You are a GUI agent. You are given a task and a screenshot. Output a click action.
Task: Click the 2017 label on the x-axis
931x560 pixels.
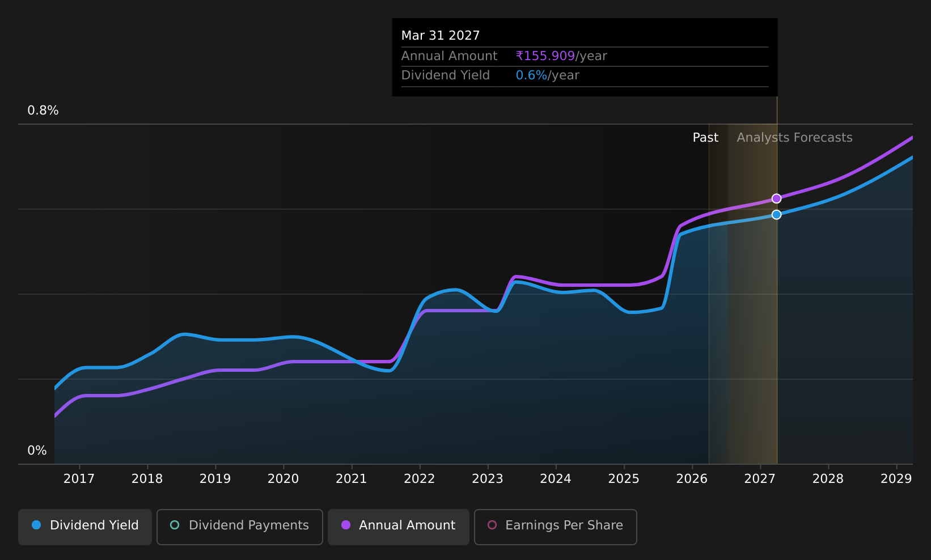click(x=79, y=479)
